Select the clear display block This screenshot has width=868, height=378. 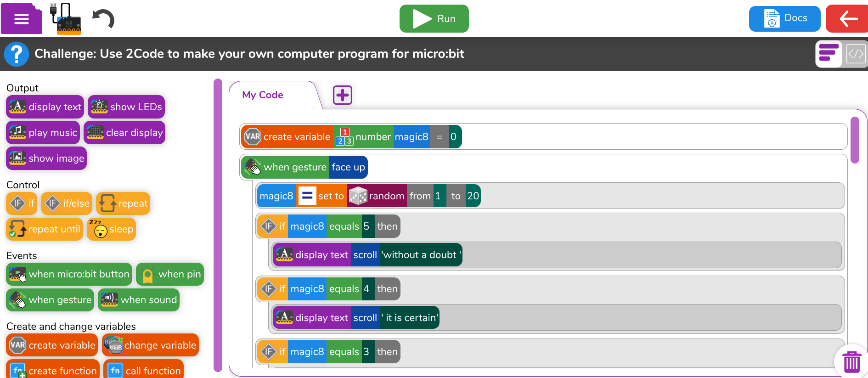click(x=124, y=133)
